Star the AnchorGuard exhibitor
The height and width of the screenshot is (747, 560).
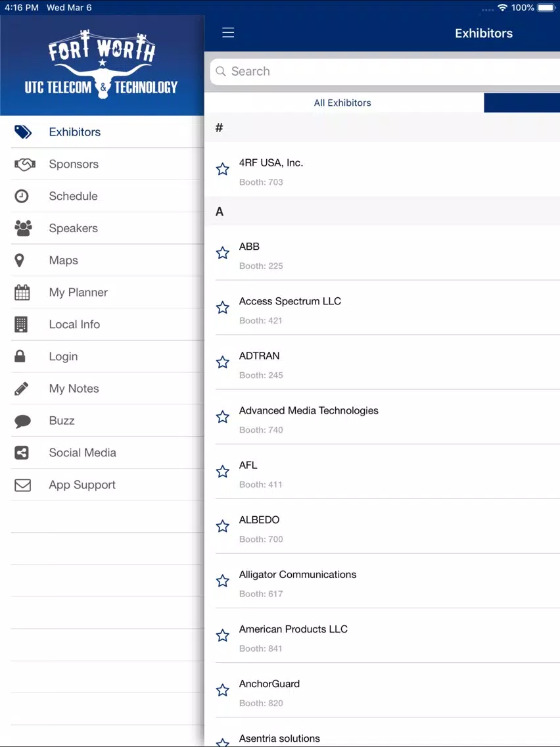[x=222, y=690]
